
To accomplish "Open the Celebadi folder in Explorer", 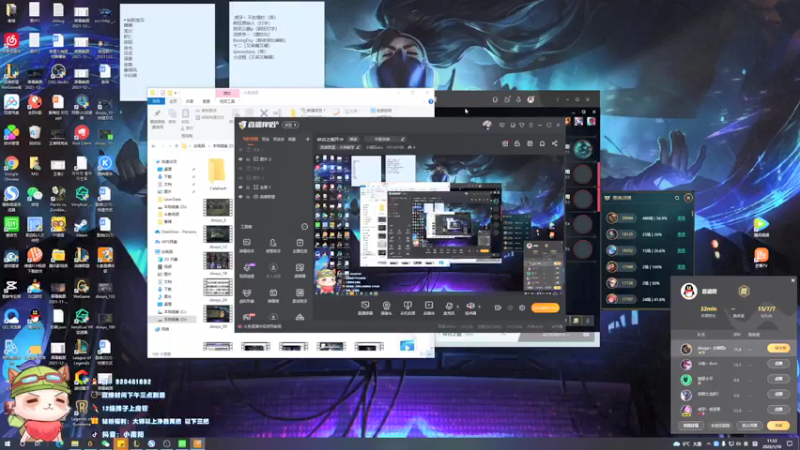I will pyautogui.click(x=217, y=173).
